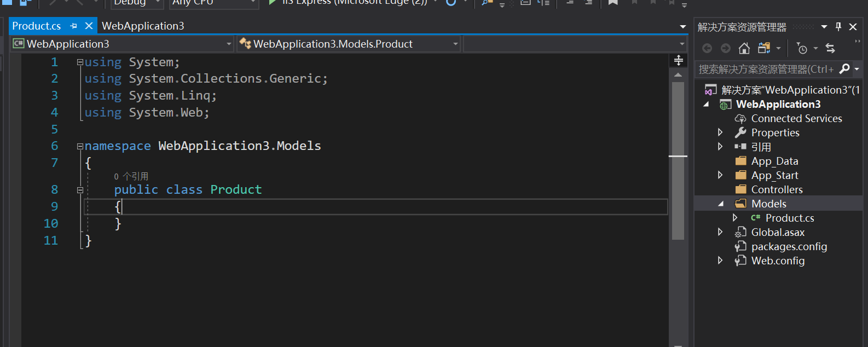Image resolution: width=868 pixels, height=347 pixels.
Task: Collapse the namespace block outline toggle
Action: click(80, 146)
